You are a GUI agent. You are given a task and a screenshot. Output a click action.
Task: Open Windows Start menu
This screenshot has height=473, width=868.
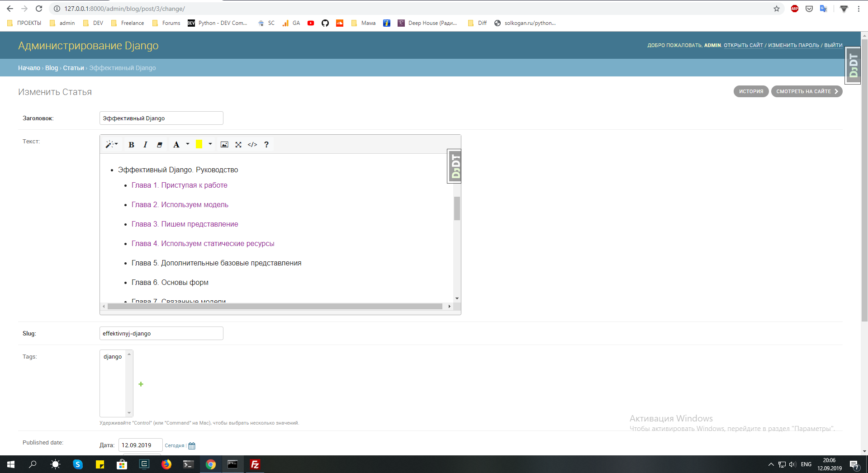(x=11, y=464)
